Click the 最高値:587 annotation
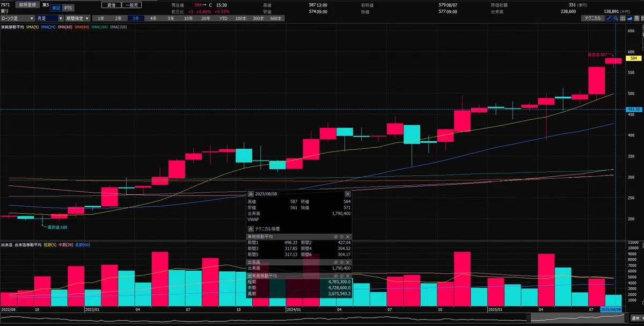 598,54
